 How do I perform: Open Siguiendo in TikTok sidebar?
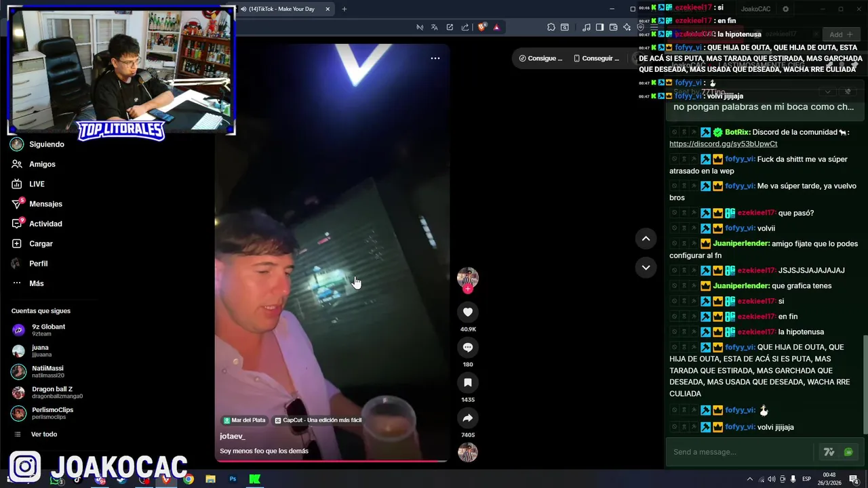click(x=47, y=144)
